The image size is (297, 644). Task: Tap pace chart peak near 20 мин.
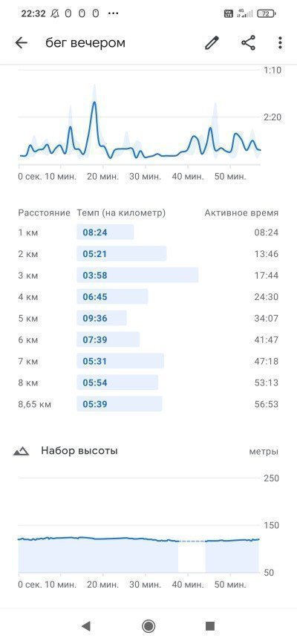point(94,103)
